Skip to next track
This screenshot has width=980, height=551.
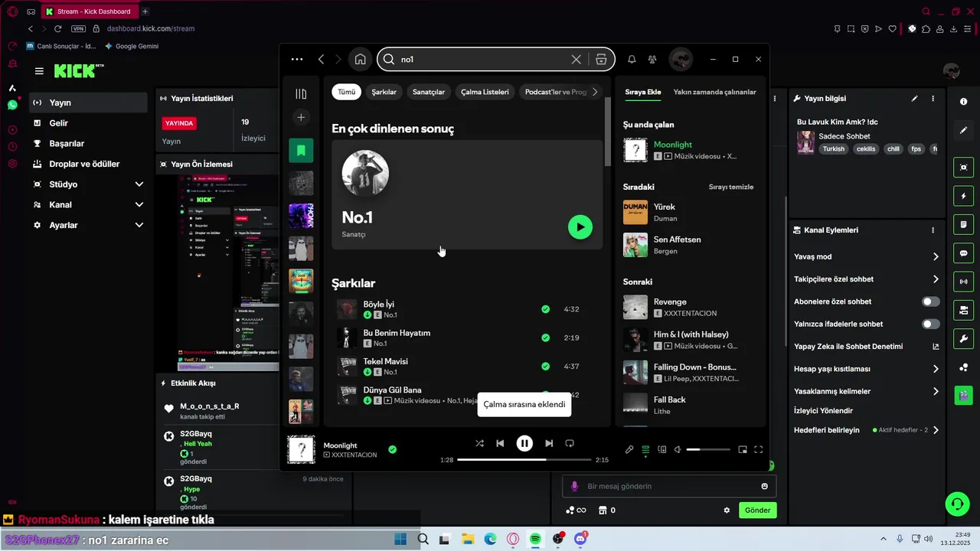549,443
